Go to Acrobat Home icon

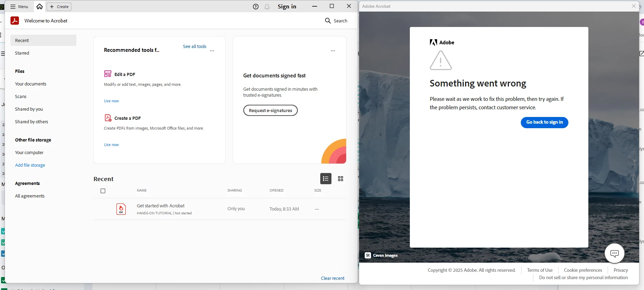pos(40,7)
